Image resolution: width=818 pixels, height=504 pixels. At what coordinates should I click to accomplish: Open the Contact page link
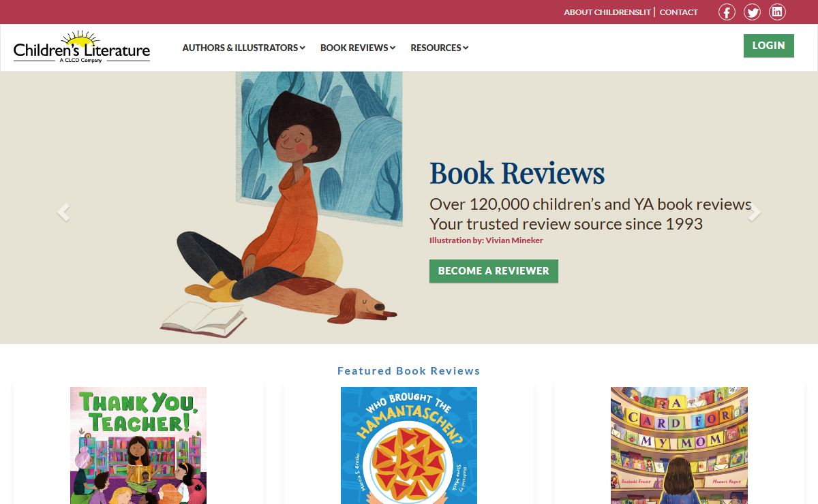(x=679, y=12)
